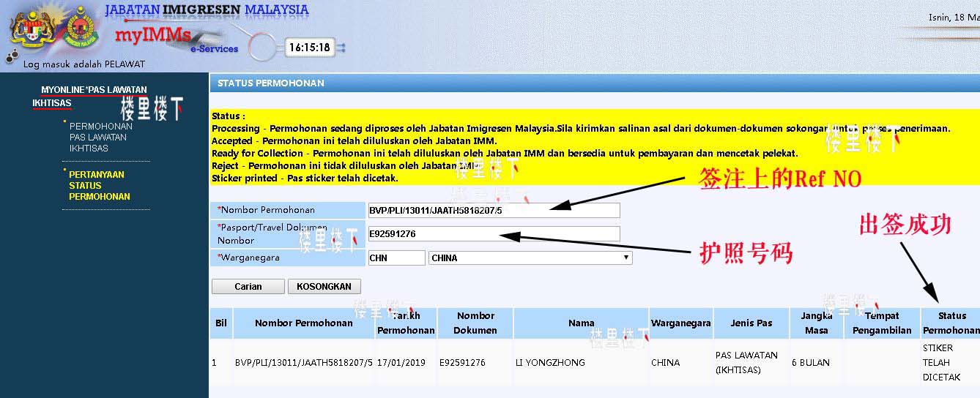Open the CHINA country dropdown
This screenshot has height=398, width=980.
(x=530, y=258)
